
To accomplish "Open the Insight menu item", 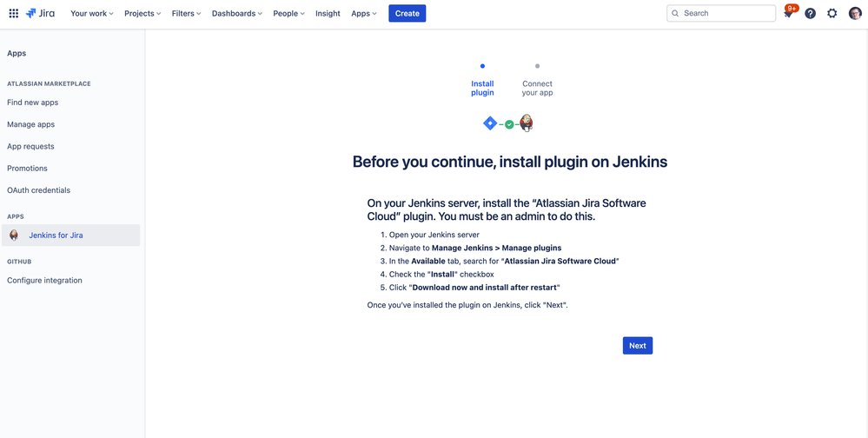I will tap(328, 13).
